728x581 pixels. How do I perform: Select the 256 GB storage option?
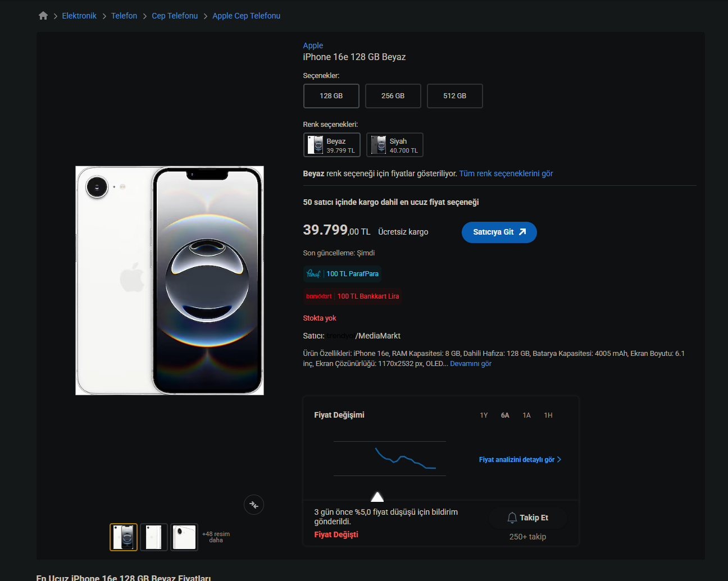tap(393, 96)
